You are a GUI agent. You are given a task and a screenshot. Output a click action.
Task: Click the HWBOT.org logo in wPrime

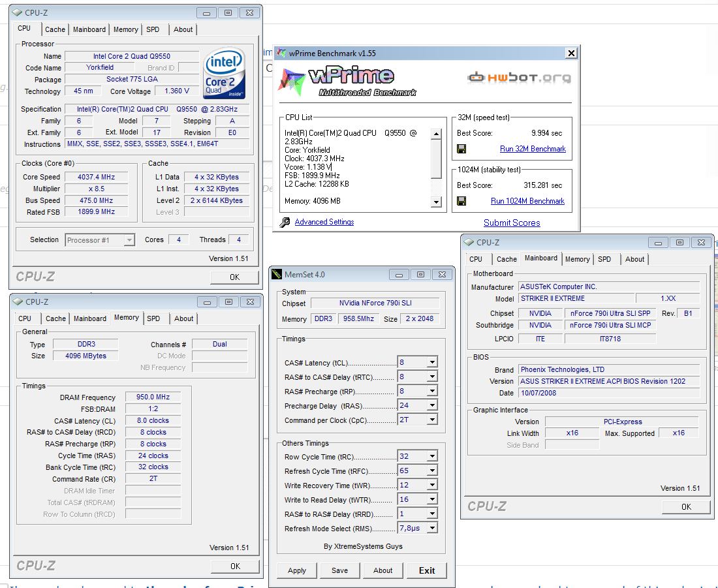click(x=519, y=78)
